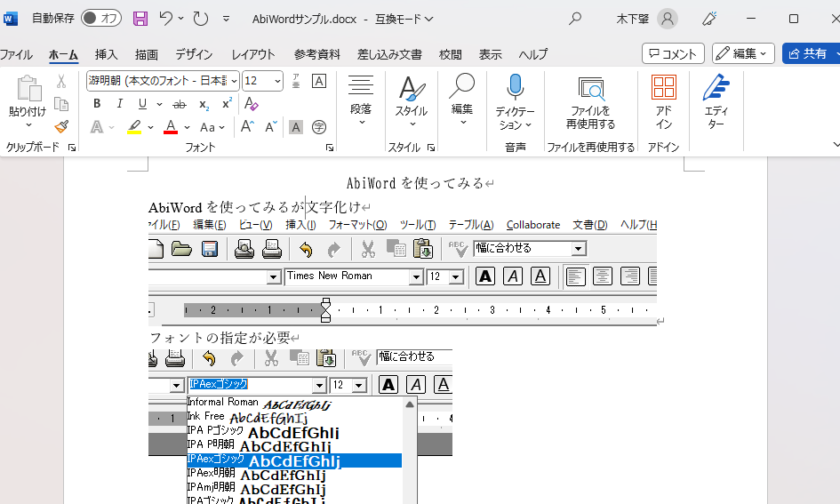Viewport: 840px width, 504px height.
Task: Toggle italic formatting
Action: coord(119,103)
